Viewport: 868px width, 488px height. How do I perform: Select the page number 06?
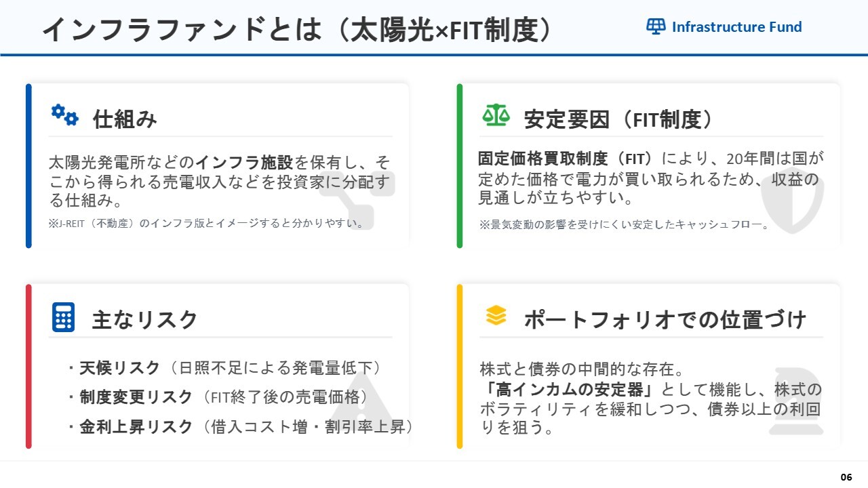pyautogui.click(x=846, y=477)
